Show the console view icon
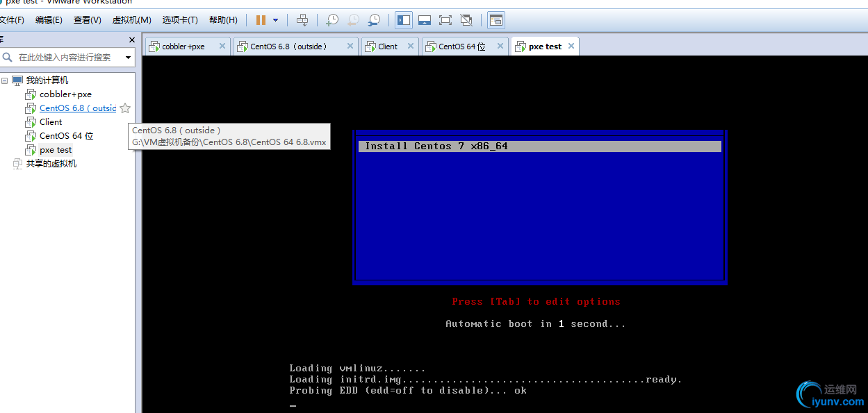 (496, 20)
